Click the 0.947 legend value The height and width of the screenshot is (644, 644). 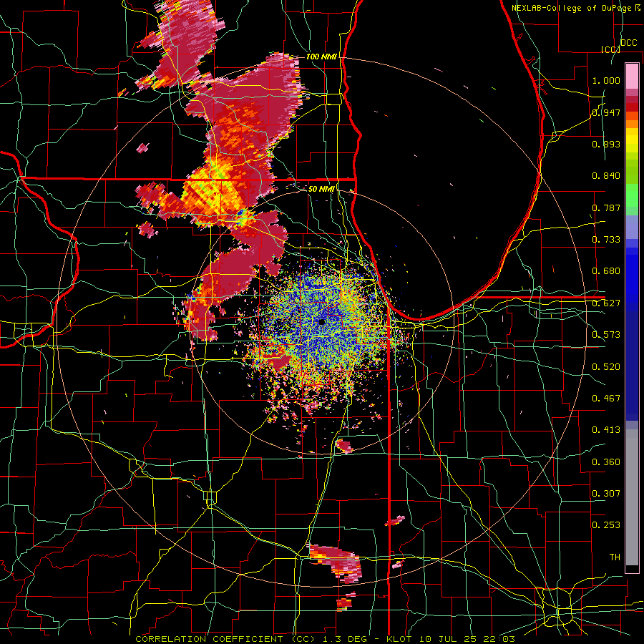[606, 112]
